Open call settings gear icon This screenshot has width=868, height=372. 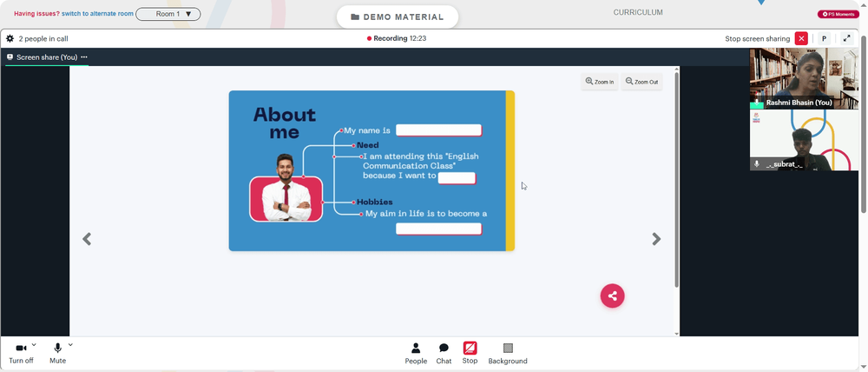10,39
